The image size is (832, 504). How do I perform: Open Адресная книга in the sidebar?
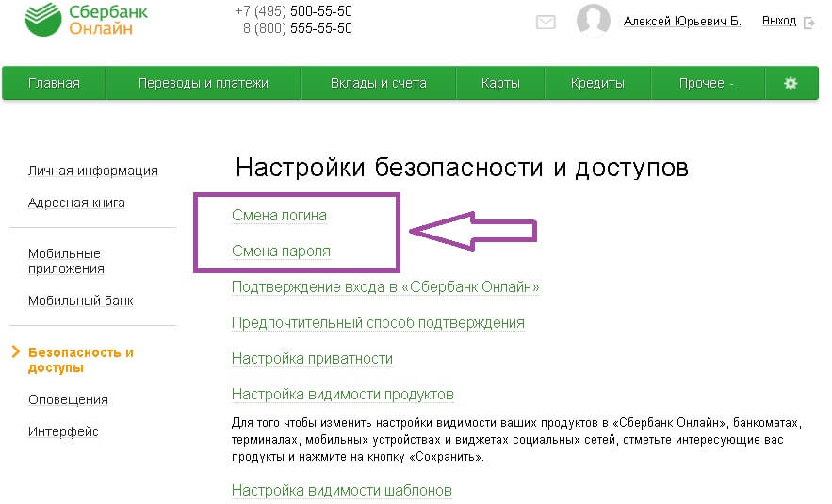tap(76, 203)
